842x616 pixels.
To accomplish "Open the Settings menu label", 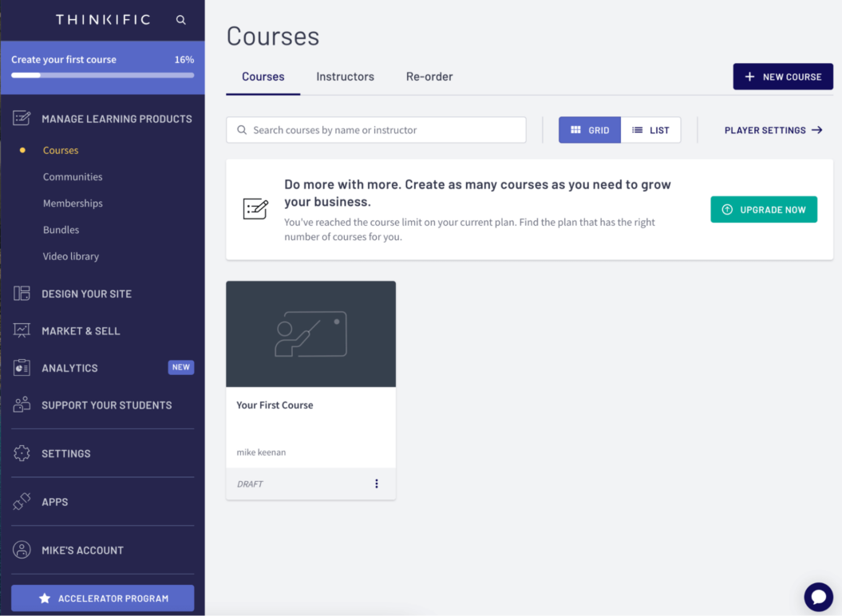I will (x=66, y=453).
